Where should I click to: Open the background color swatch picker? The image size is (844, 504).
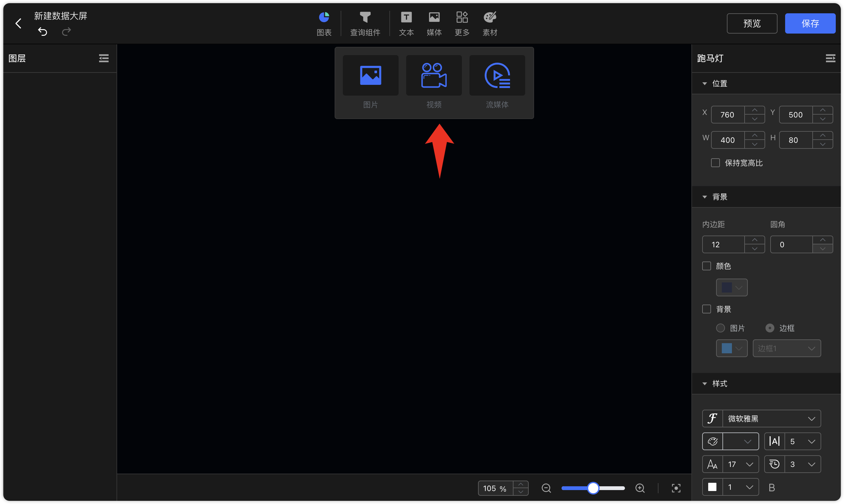point(732,287)
